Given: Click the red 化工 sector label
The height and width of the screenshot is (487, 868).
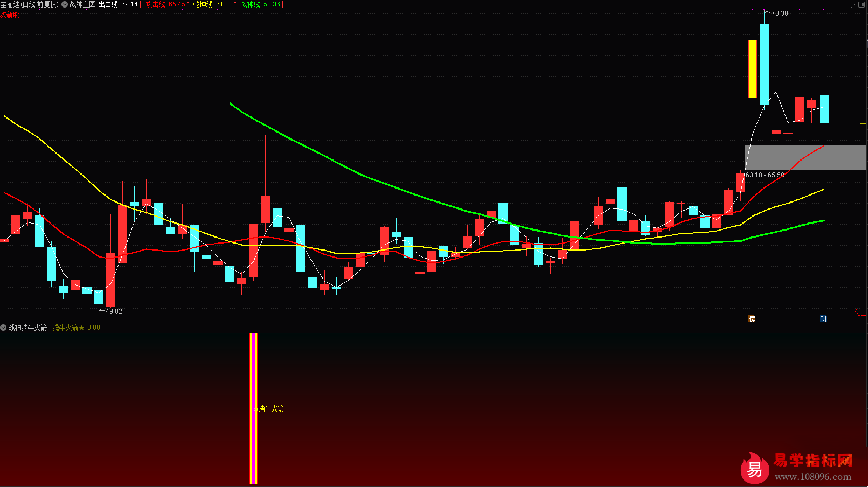Looking at the screenshot, I should (x=860, y=312).
